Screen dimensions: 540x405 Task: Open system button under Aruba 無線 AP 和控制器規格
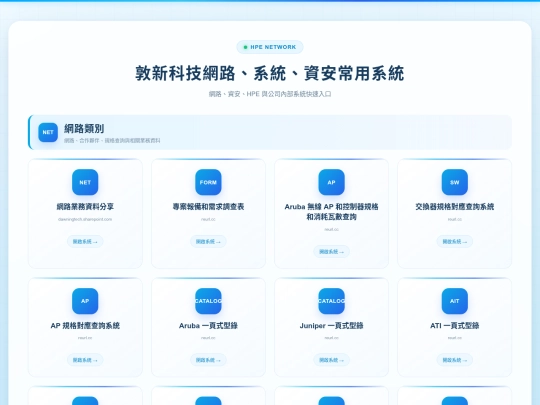tap(331, 252)
